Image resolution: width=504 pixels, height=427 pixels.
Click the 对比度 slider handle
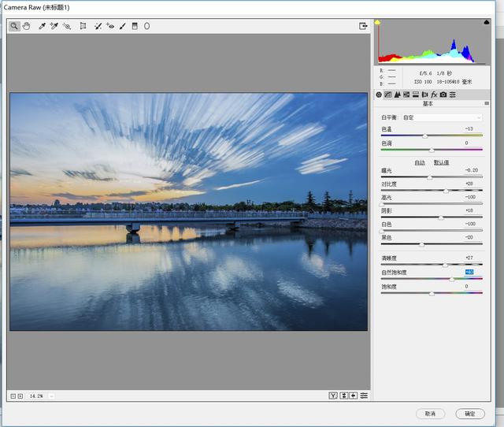tap(447, 191)
